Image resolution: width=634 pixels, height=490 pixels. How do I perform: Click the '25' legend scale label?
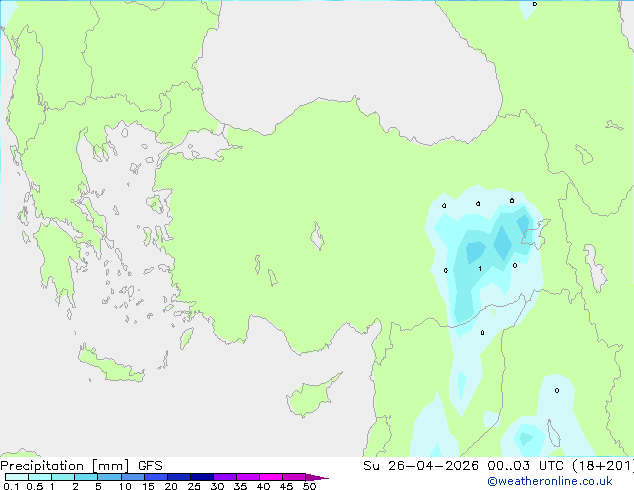194,486
